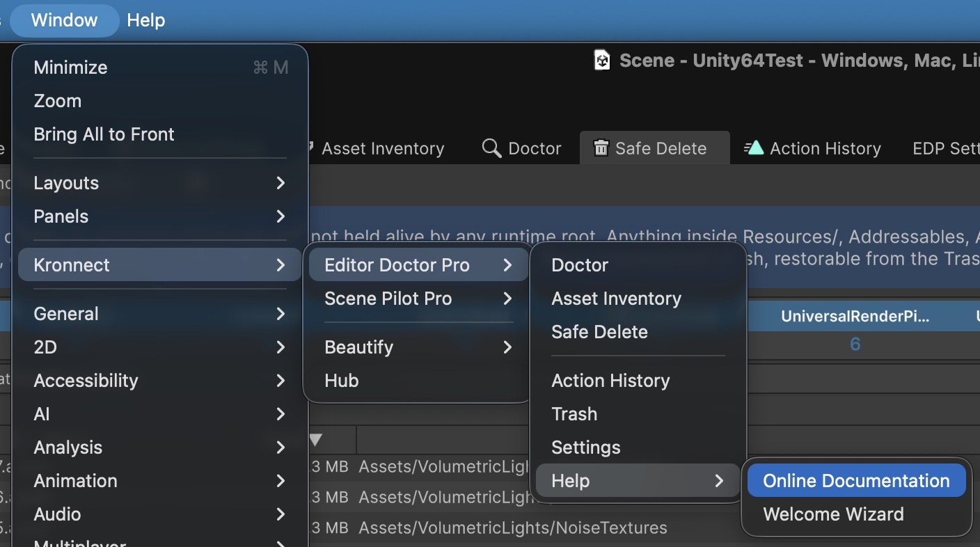Expand the General submenu
This screenshot has width=980, height=547.
coord(160,314)
